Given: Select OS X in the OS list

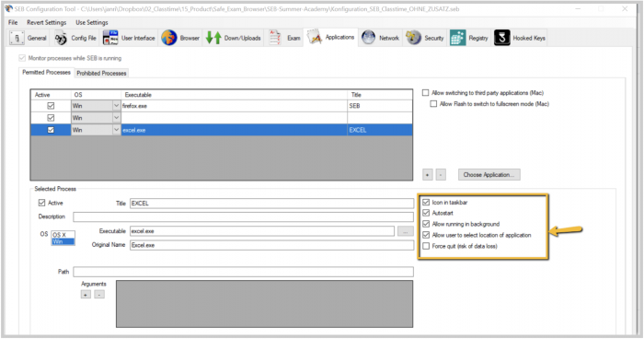Looking at the screenshot, I should [x=63, y=235].
